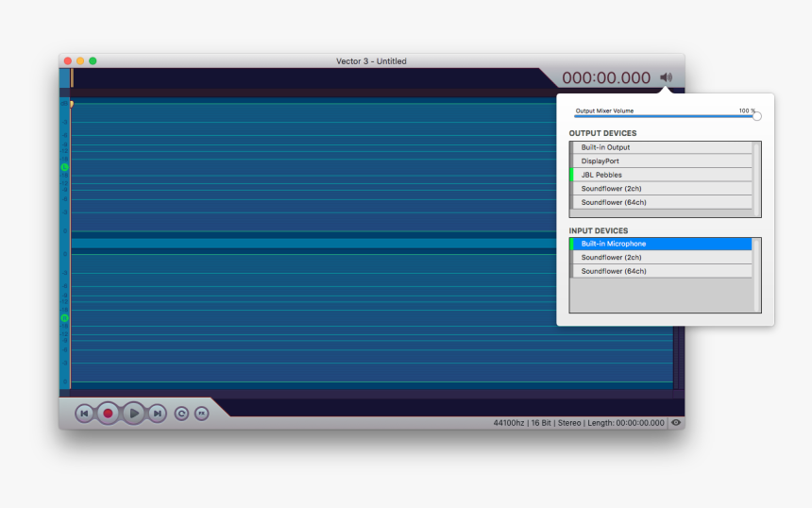Select DisplayPort output device
812x508 pixels.
661,161
